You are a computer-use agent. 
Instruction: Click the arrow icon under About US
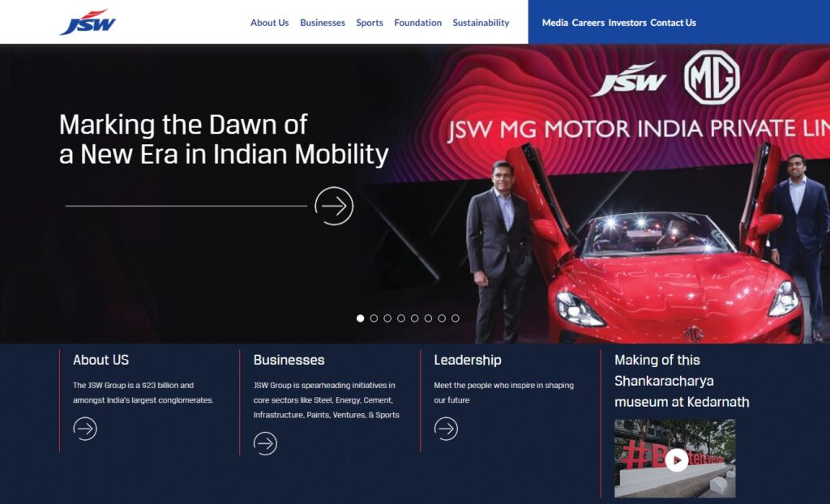tap(85, 429)
